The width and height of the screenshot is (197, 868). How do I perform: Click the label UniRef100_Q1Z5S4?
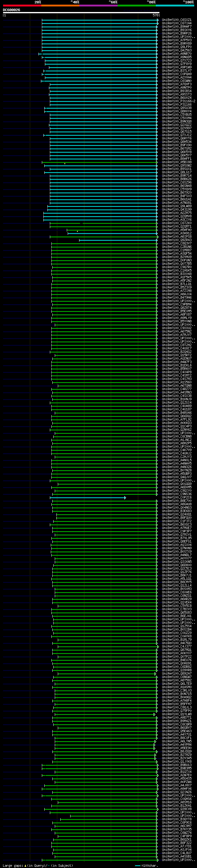tap(176, 626)
